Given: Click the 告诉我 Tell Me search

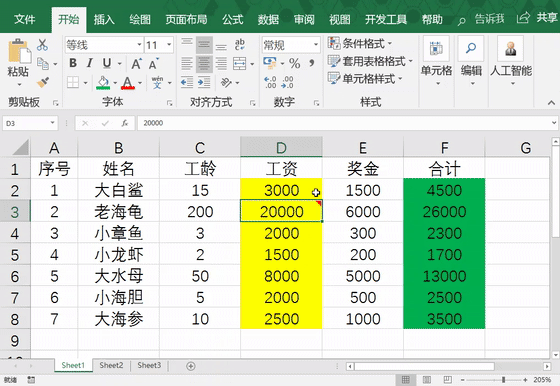Looking at the screenshot, I should [x=481, y=19].
